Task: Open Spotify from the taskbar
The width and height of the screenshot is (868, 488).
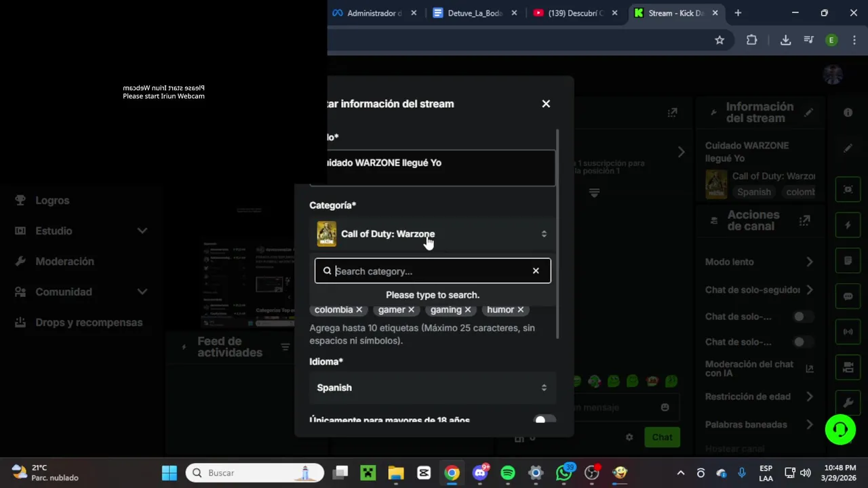Action: click(x=507, y=472)
